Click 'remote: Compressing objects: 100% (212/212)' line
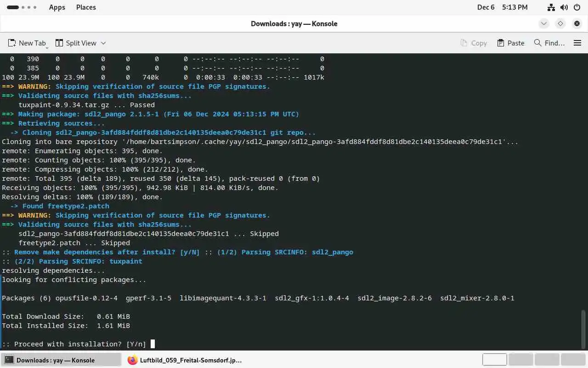588x368 pixels. (105, 169)
